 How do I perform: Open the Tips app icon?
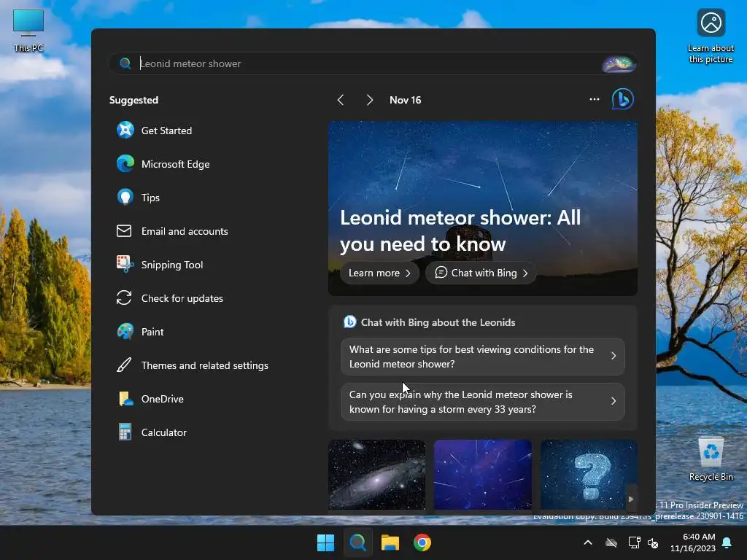click(125, 197)
